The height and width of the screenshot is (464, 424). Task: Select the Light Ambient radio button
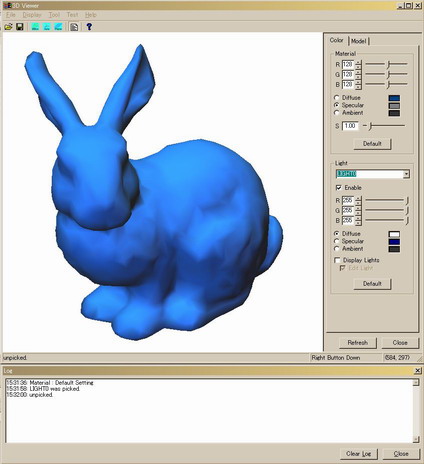click(x=336, y=249)
